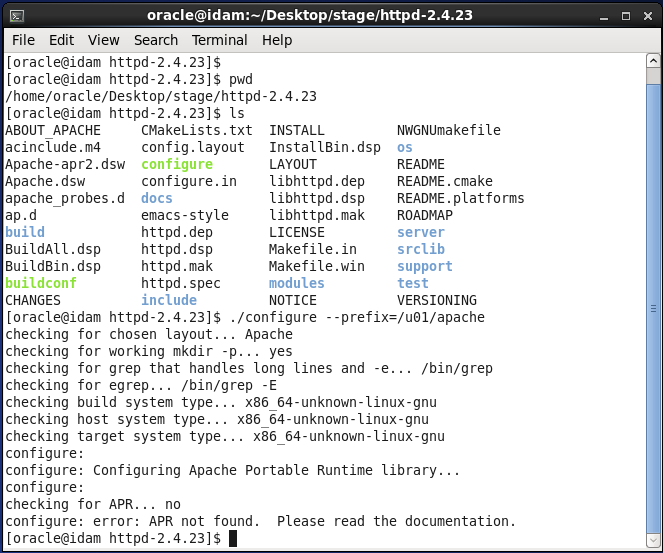This screenshot has width=663, height=553.
Task: Click the 'modules' directory name
Action: [x=296, y=283]
